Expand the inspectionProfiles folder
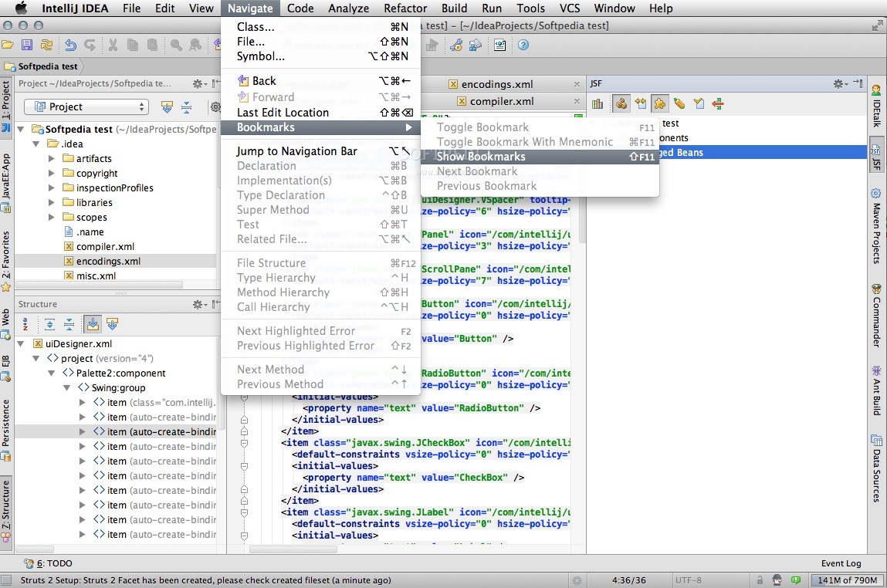 [x=52, y=188]
